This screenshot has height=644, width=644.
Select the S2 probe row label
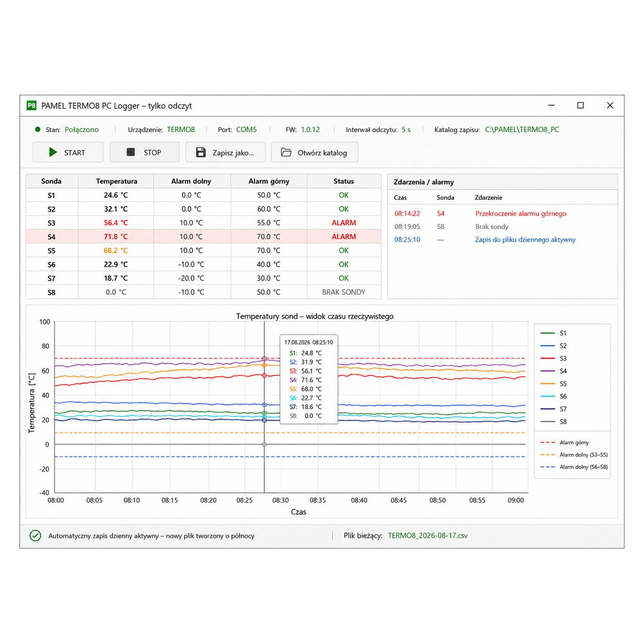click(x=52, y=209)
